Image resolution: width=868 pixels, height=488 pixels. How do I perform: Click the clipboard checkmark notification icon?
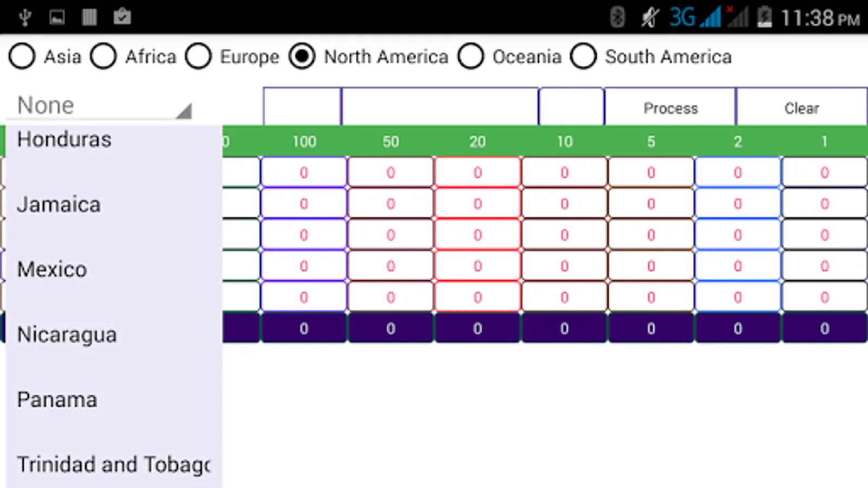coord(122,16)
